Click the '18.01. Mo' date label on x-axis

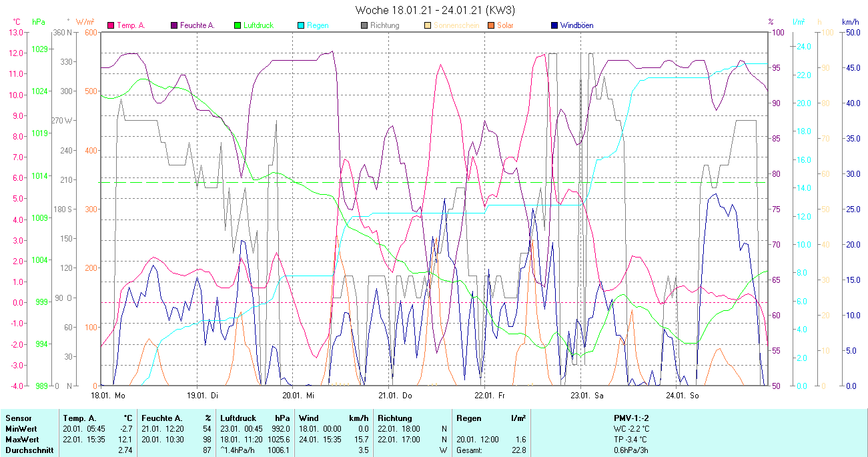(108, 396)
